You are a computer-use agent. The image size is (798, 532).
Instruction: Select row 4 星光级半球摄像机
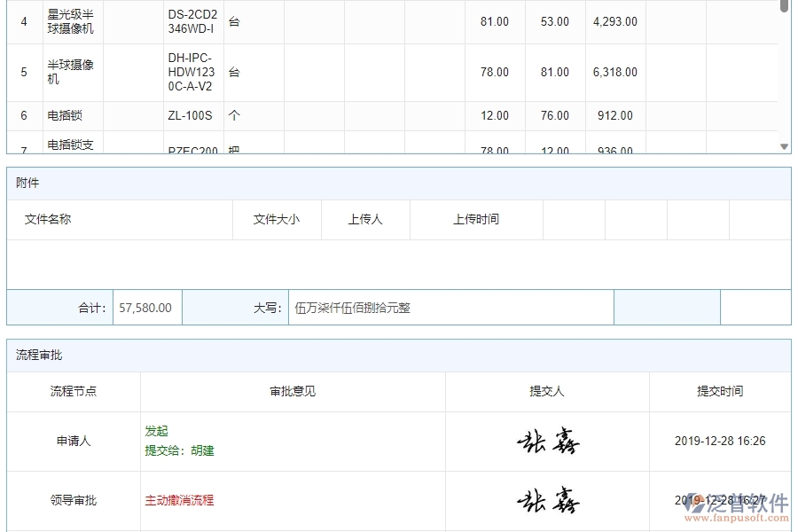click(x=71, y=21)
